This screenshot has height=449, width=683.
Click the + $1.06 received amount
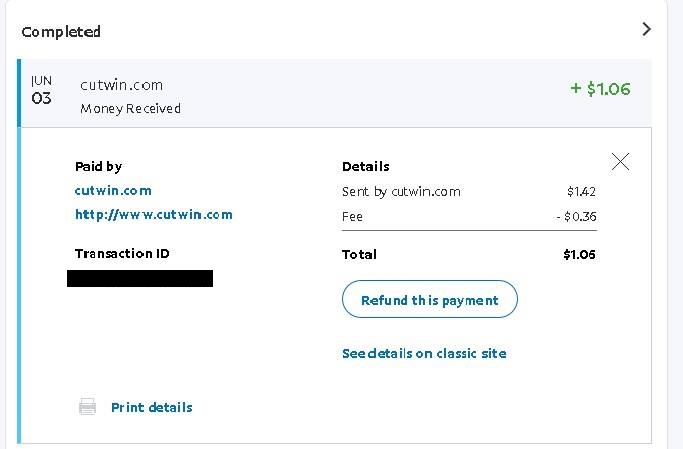click(600, 89)
